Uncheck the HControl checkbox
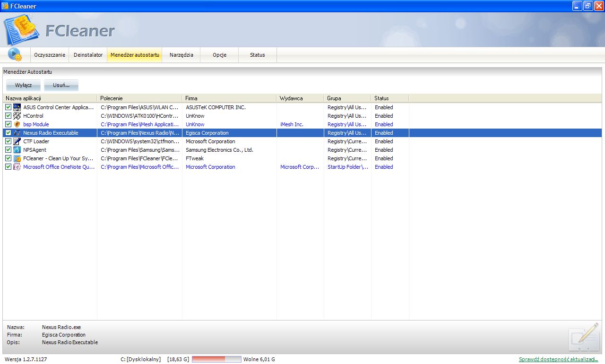Viewport: 605px width, 364px height. pyautogui.click(x=8, y=116)
